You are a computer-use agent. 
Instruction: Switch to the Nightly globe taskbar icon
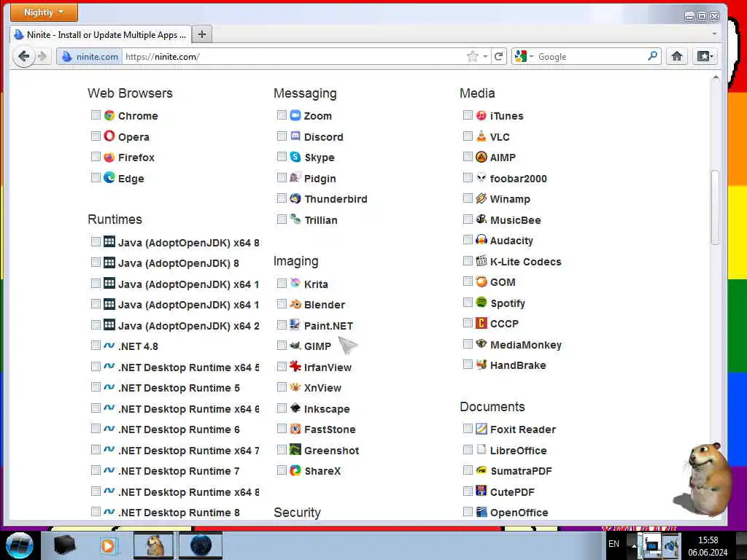(201, 545)
